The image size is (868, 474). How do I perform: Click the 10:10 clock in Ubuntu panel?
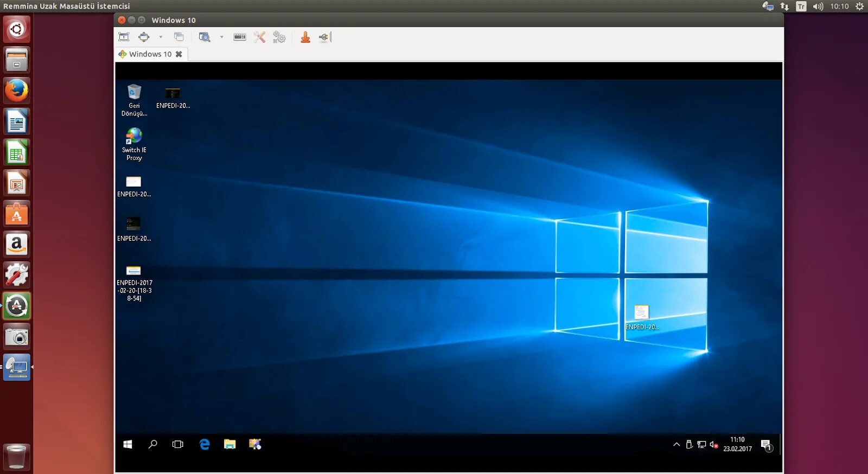(839, 7)
